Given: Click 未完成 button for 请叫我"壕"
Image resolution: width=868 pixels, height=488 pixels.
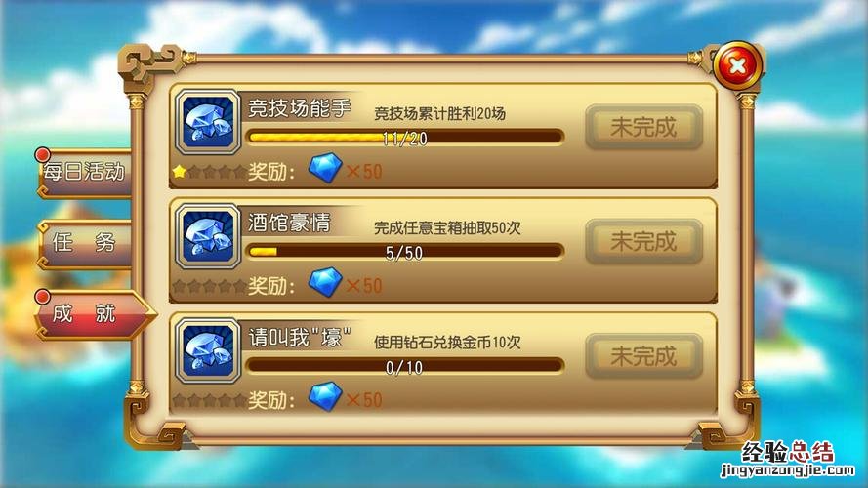Looking at the screenshot, I should click(x=643, y=356).
